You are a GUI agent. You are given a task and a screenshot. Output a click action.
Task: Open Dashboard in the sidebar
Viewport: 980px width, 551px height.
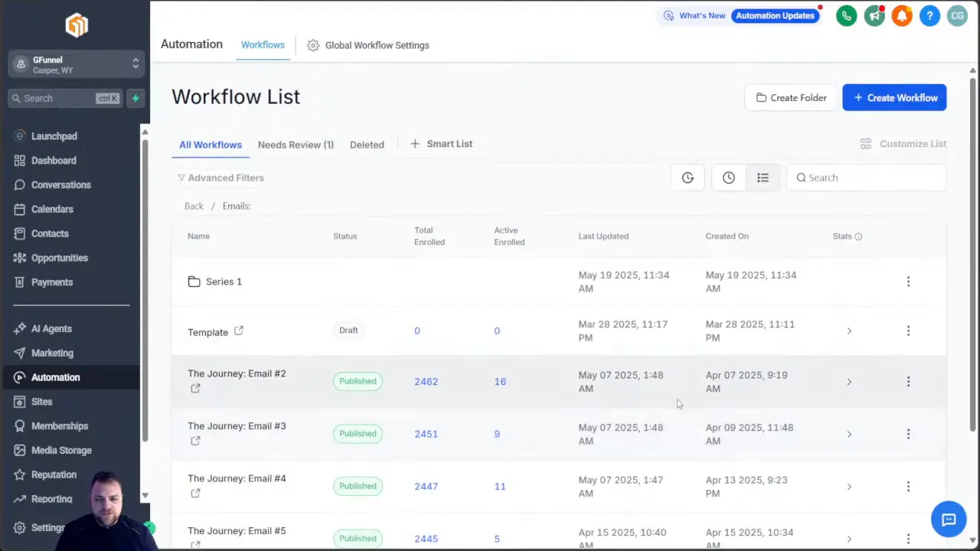(54, 161)
